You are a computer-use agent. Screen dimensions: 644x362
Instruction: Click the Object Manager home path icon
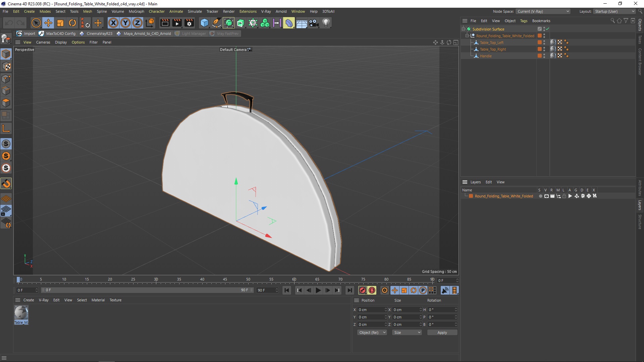coord(619,21)
